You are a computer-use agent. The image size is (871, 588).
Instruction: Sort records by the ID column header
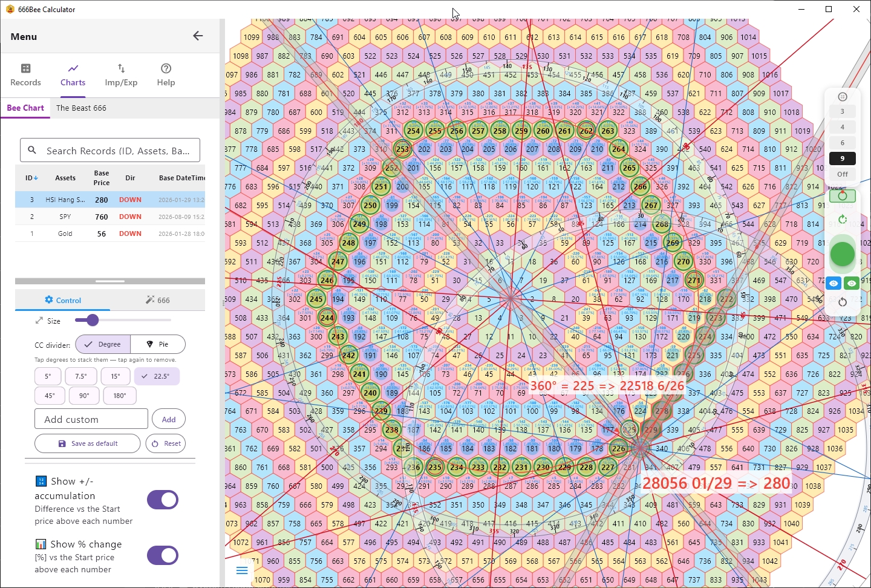tap(31, 178)
